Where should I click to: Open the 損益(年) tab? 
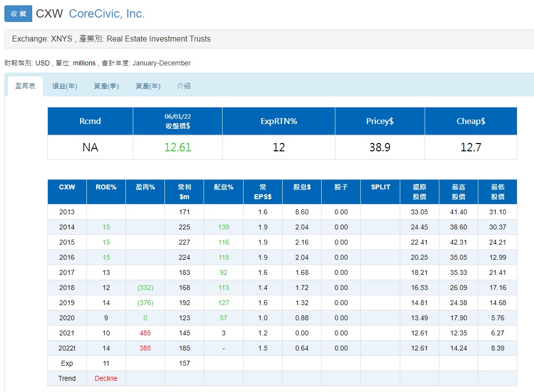64,86
